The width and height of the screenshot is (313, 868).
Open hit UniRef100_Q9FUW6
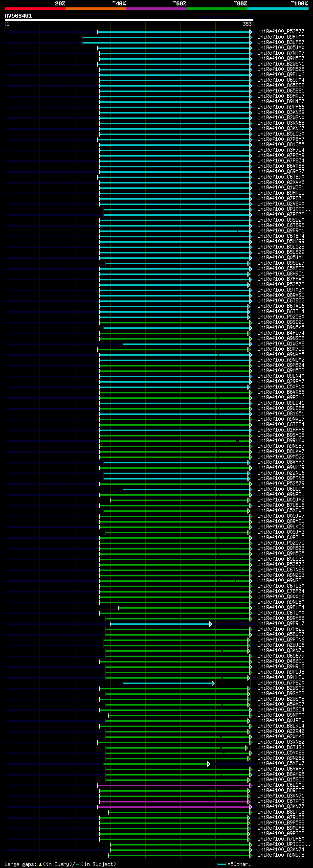(x=281, y=75)
